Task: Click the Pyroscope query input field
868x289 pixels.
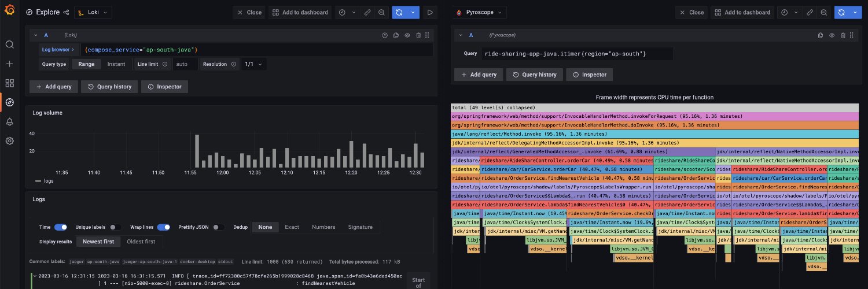Action: [x=577, y=54]
